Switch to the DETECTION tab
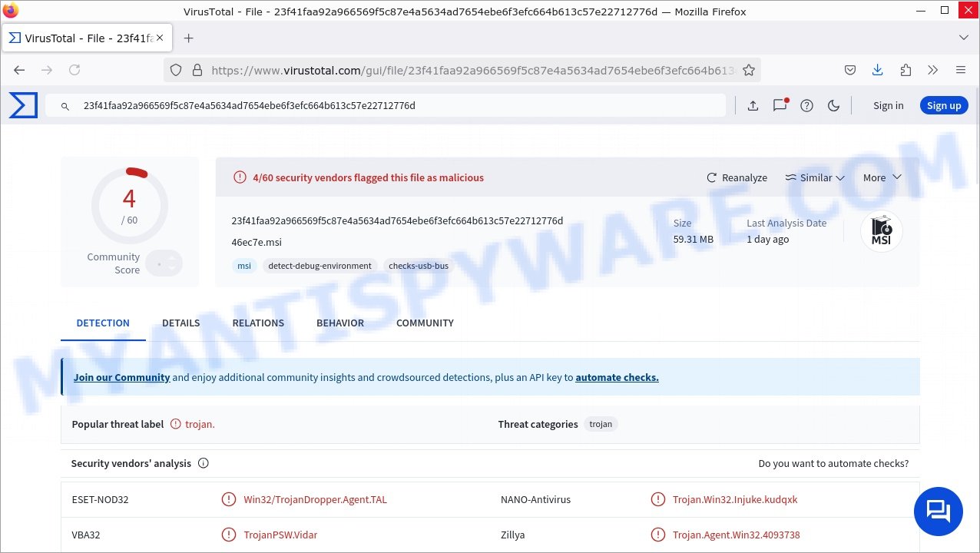980x553 pixels. coord(103,323)
